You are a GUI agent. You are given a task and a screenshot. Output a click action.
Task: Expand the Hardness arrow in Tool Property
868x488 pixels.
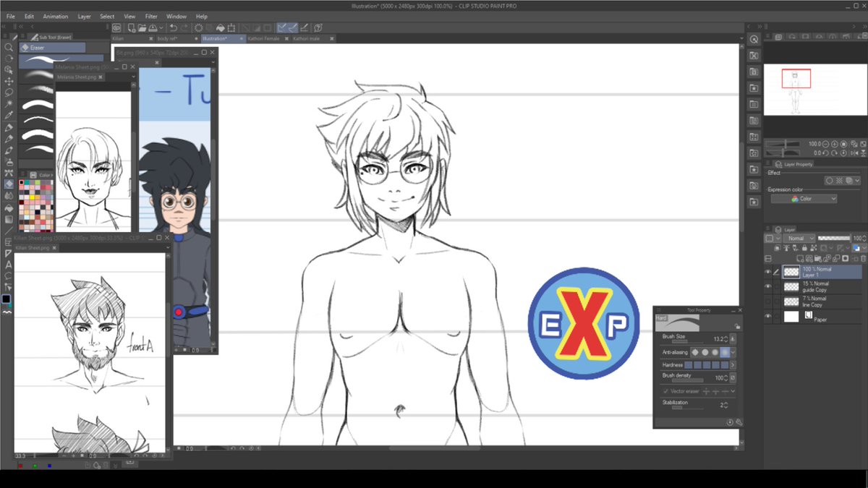(733, 365)
